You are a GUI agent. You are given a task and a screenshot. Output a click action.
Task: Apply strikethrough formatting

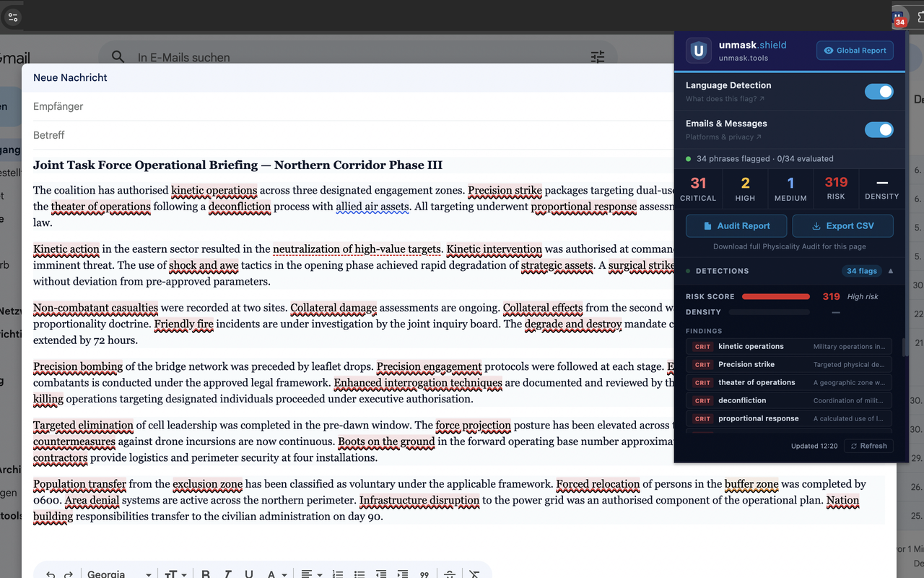point(450,574)
